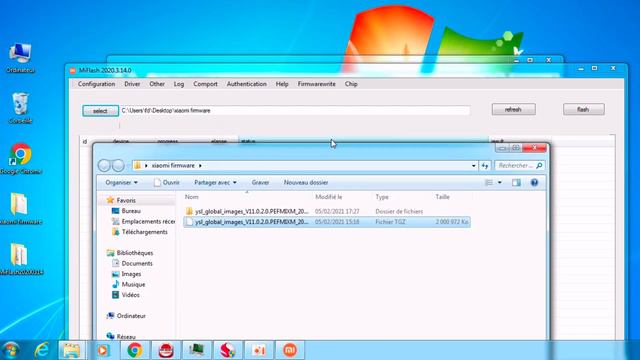Select the Corbeille recycle bin icon
The height and width of the screenshot is (360, 640).
coord(20,108)
